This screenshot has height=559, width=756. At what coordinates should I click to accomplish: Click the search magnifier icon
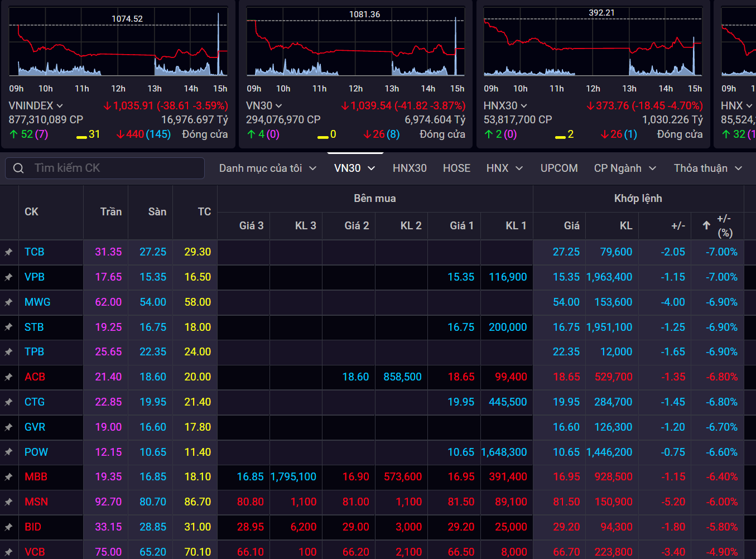pos(18,168)
